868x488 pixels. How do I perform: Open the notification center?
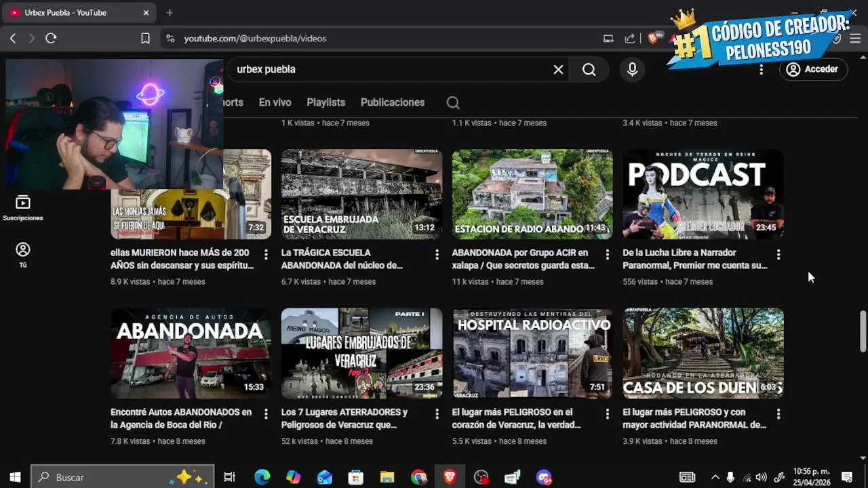846,477
